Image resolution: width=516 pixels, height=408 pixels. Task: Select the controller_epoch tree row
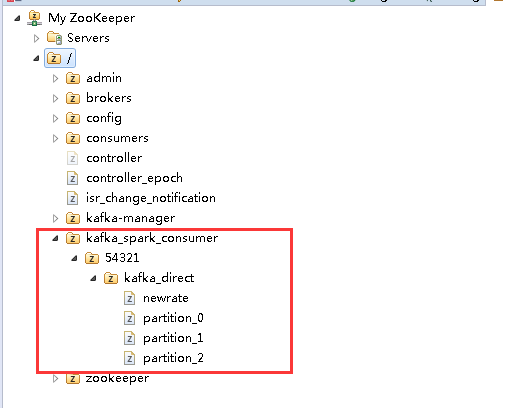[134, 178]
